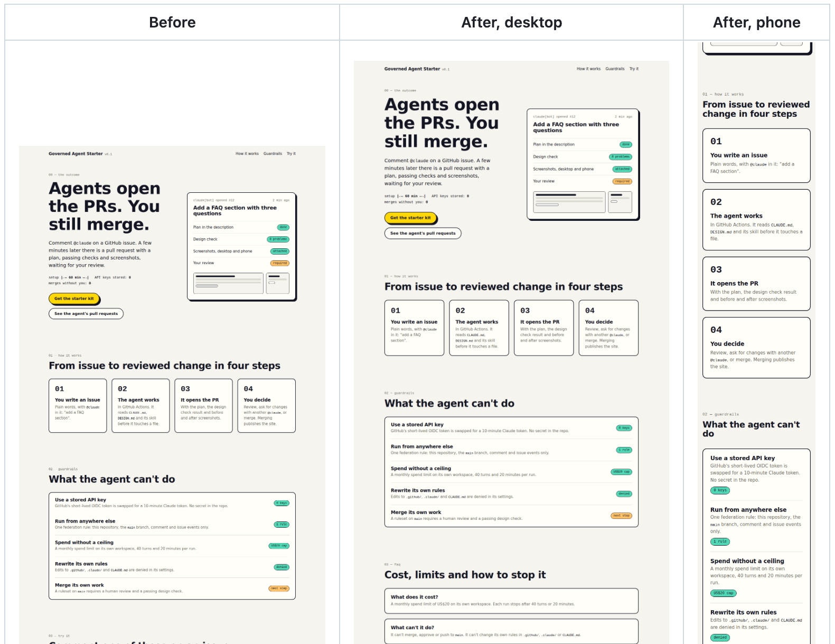The image size is (835, 644).
Task: Expand 'What can't it do?' FAQ item
Action: click(511, 631)
